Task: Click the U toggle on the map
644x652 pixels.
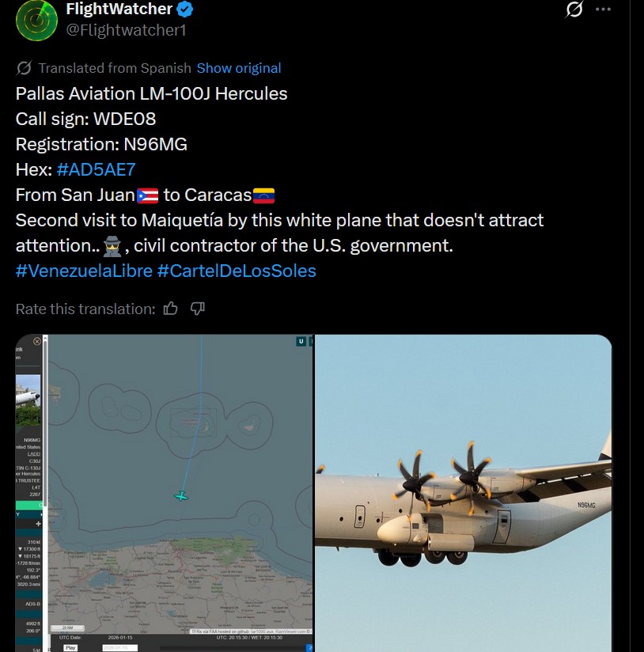Action: click(301, 341)
